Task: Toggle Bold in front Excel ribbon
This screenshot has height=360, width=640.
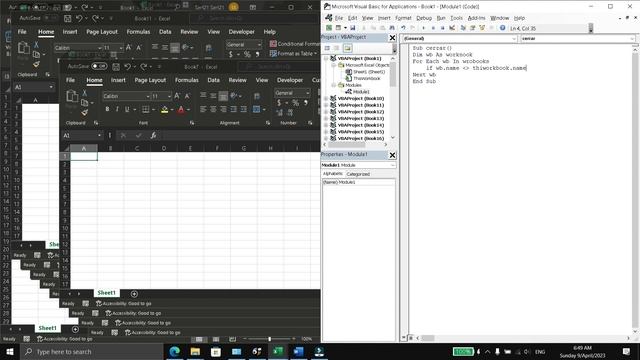Action: (x=107, y=109)
